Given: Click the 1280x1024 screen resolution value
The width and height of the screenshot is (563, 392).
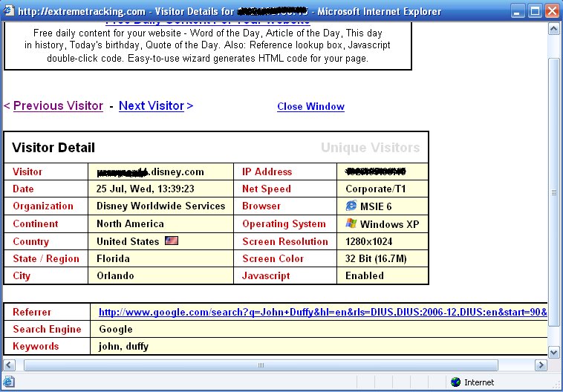Looking at the screenshot, I should [368, 241].
